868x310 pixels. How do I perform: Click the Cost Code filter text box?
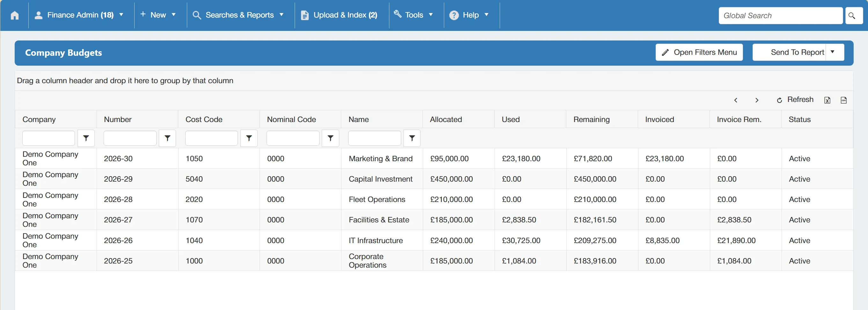click(x=211, y=138)
